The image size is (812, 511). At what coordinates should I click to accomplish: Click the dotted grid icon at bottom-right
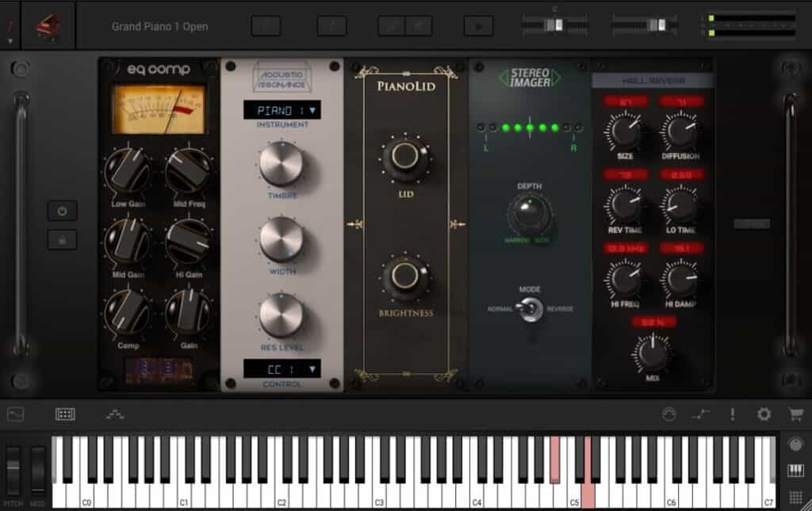(796, 497)
